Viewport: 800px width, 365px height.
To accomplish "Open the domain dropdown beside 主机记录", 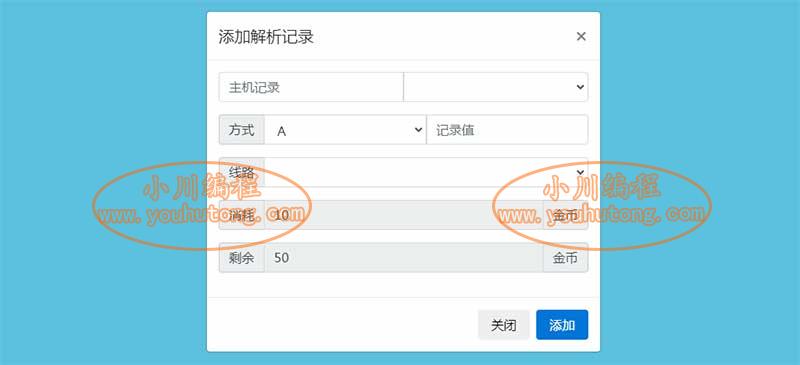I will pos(496,87).
